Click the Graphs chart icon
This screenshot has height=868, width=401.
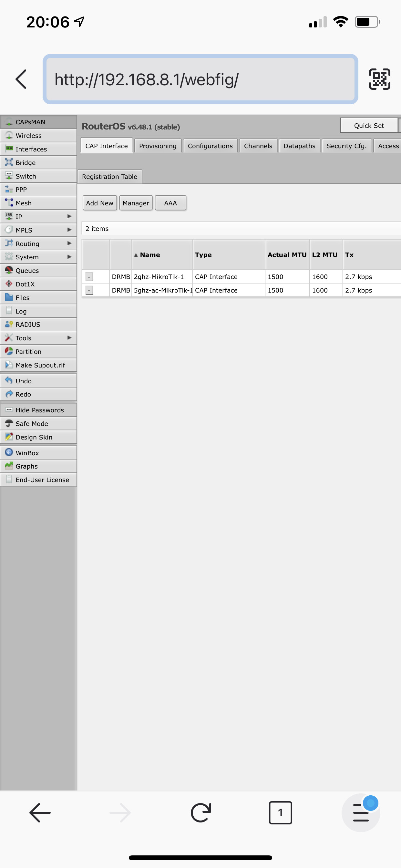click(x=9, y=466)
